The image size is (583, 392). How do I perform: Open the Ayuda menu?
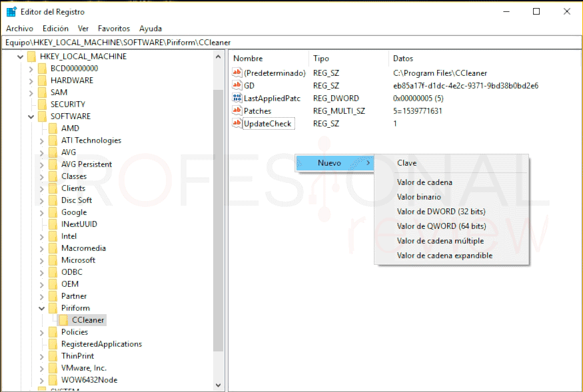coord(151,29)
